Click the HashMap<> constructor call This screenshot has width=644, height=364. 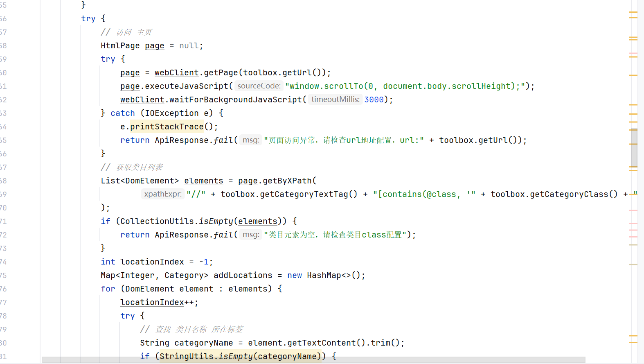333,275
